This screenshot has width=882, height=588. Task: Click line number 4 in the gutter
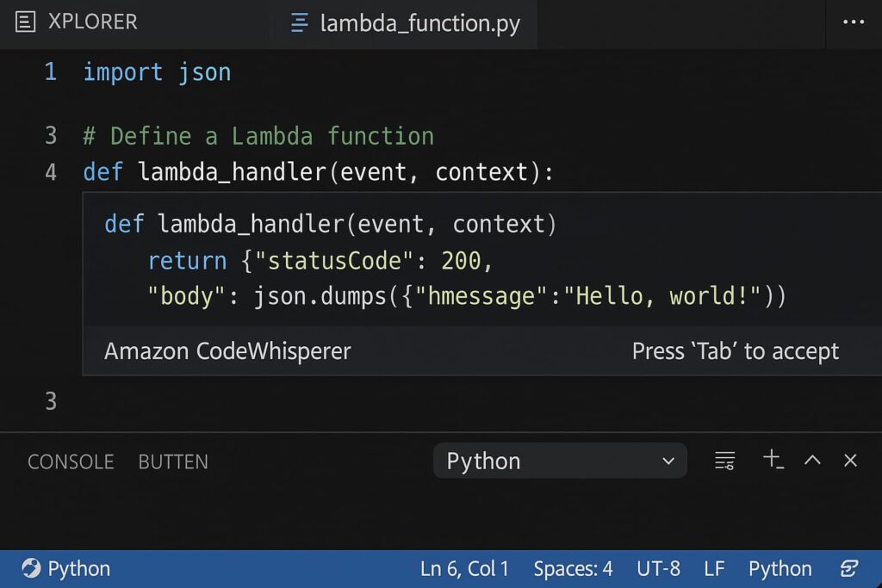[x=51, y=172]
